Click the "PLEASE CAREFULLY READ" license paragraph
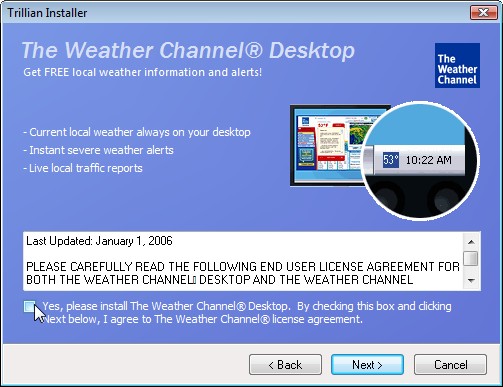The height and width of the screenshot is (387, 503). click(243, 273)
